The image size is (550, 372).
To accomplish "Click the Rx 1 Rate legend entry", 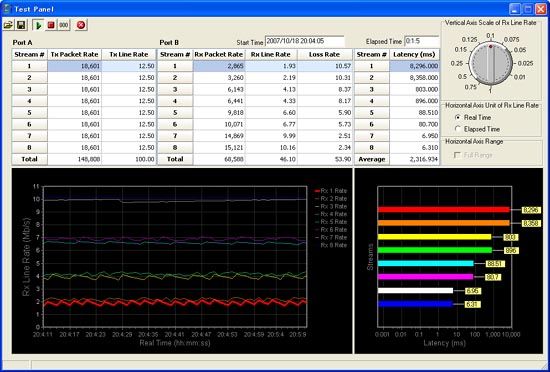I will point(331,191).
